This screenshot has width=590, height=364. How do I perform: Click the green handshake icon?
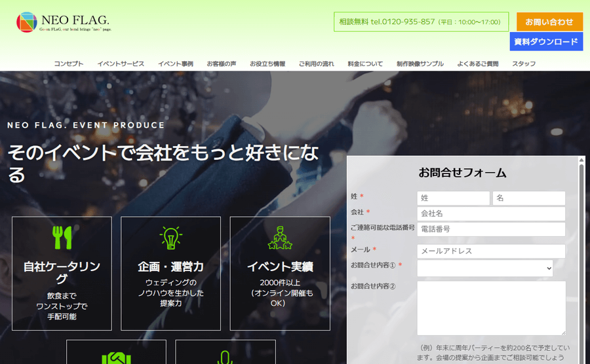coord(116,357)
